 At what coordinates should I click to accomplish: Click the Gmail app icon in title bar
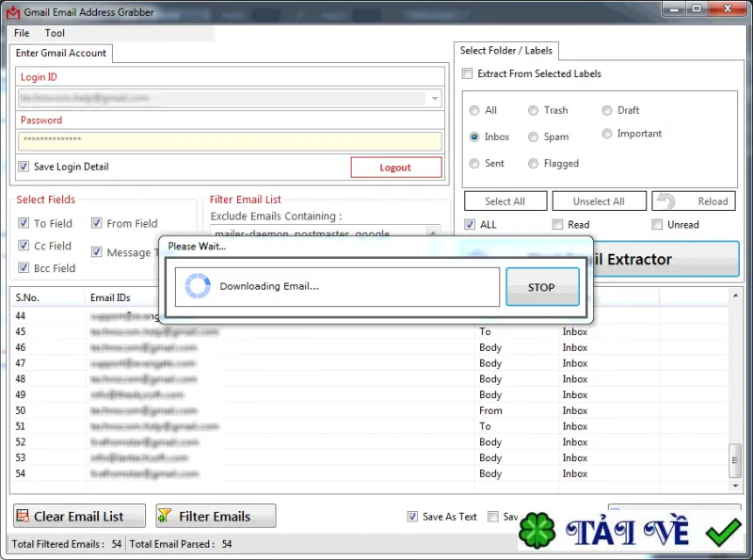coord(13,12)
